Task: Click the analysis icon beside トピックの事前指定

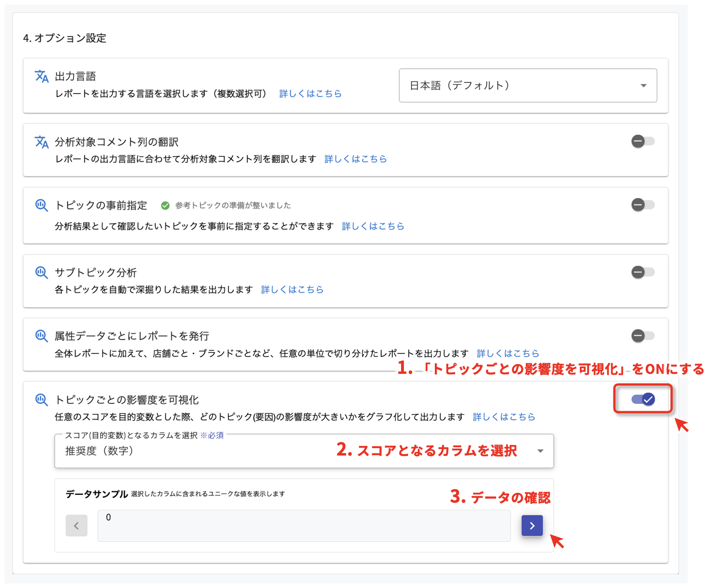Action: click(42, 205)
